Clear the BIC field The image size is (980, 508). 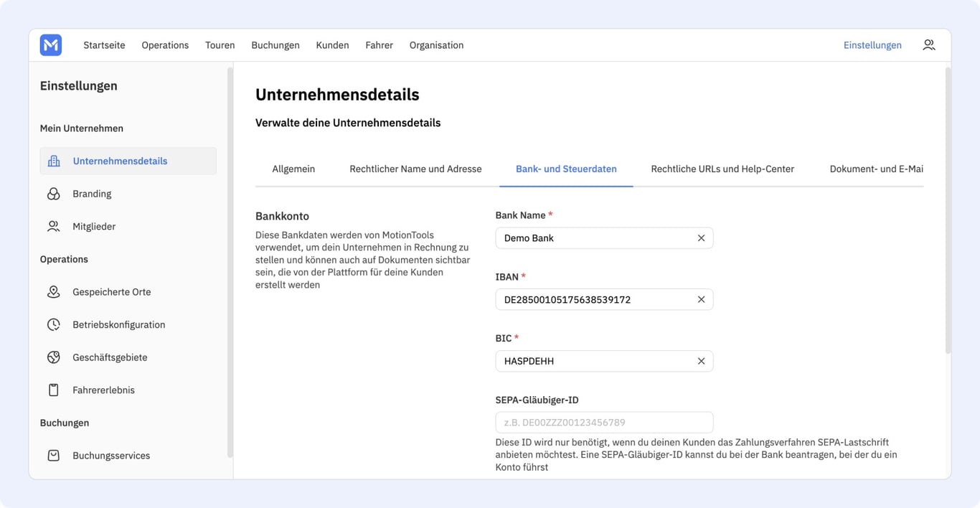(701, 361)
